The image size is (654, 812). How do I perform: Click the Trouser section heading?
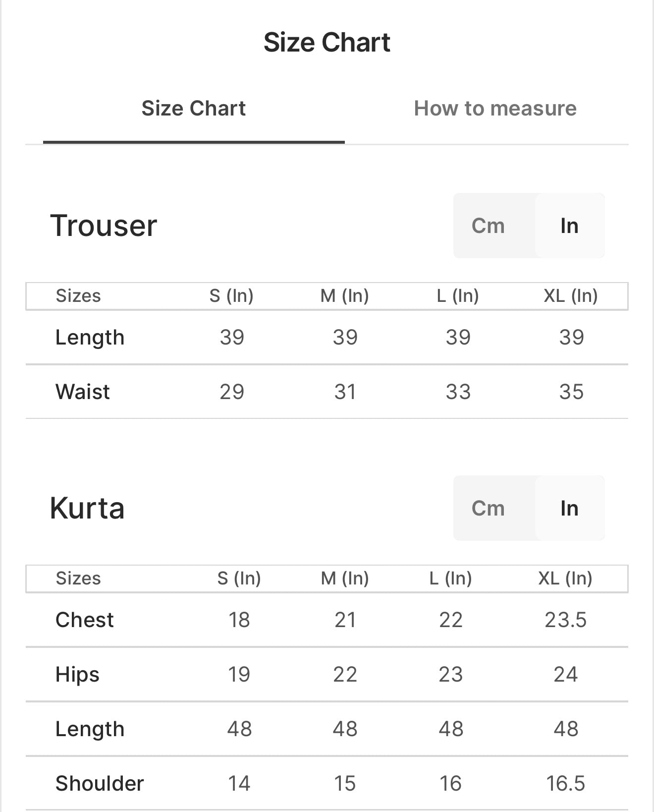click(104, 226)
